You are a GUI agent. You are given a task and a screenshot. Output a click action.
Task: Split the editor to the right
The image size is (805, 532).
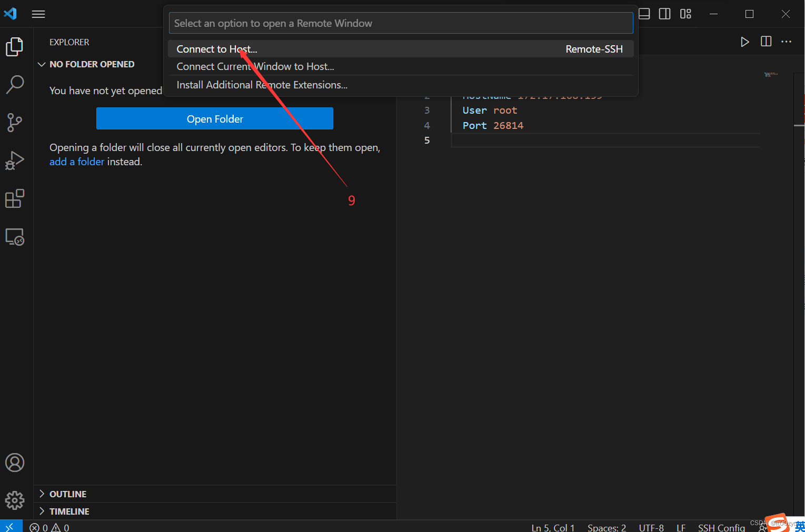click(x=766, y=42)
